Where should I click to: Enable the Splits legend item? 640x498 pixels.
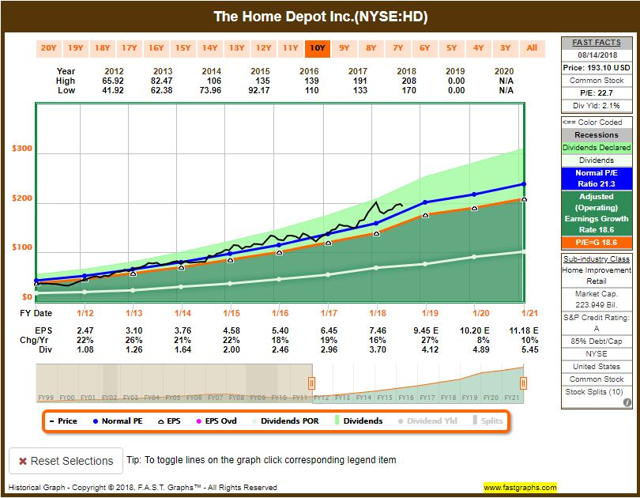tap(488, 421)
